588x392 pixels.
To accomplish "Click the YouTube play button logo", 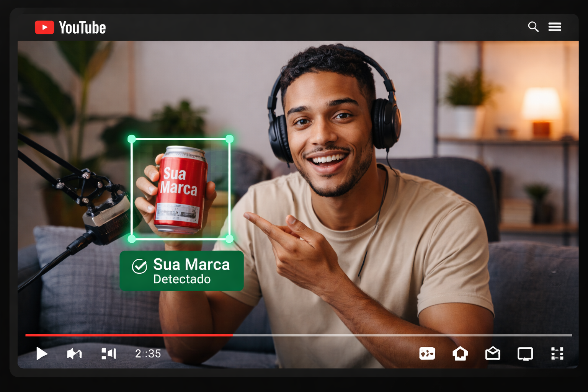I will 44,27.
